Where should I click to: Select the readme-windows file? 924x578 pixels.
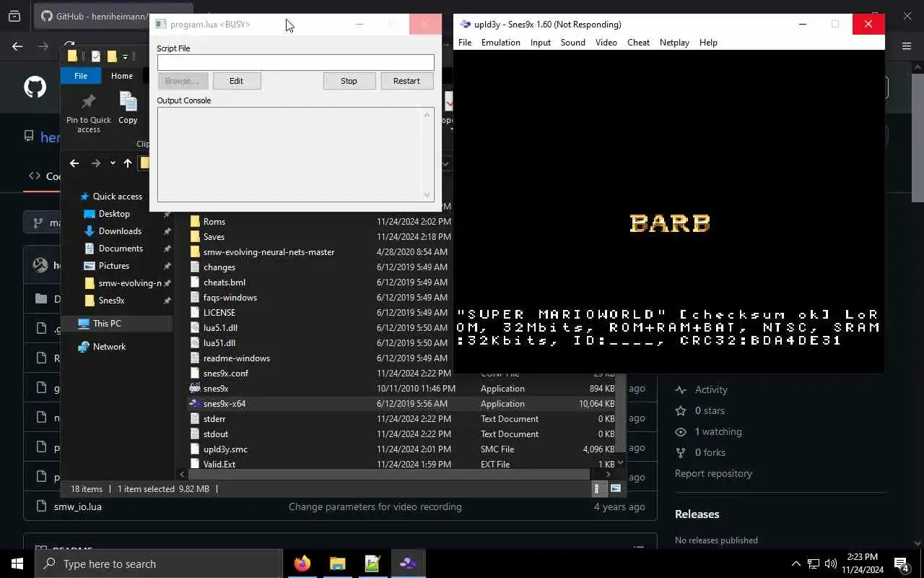click(236, 358)
